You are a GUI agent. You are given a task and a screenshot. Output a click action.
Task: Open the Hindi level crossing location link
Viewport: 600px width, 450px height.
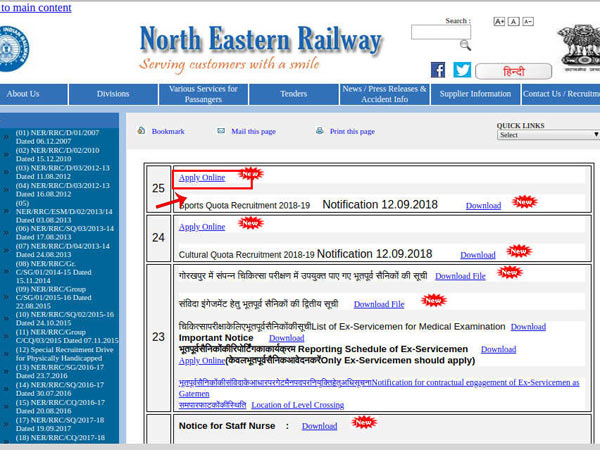[212, 405]
